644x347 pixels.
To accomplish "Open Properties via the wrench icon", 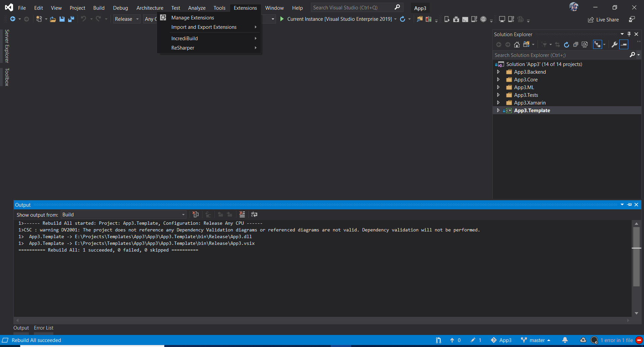I will click(x=614, y=44).
